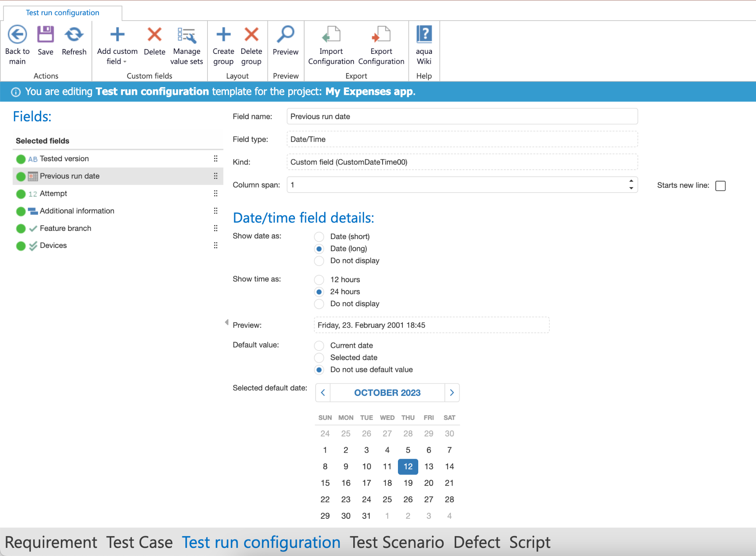The width and height of the screenshot is (756, 556).
Task: Enable the Starts new line checkbox
Action: point(720,186)
